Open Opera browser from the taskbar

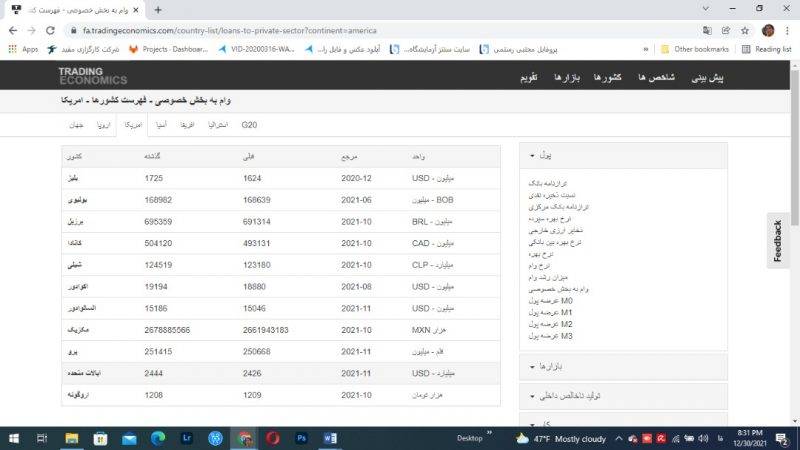(272, 437)
